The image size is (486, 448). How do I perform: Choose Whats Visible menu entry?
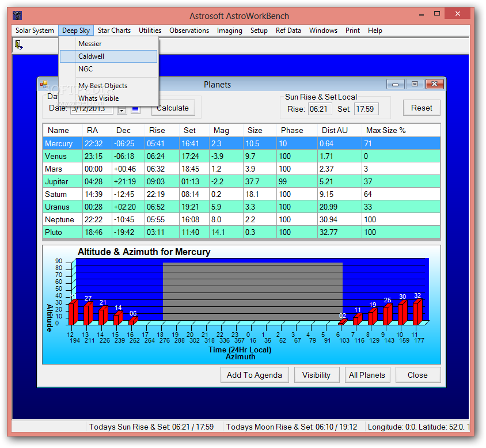click(108, 98)
